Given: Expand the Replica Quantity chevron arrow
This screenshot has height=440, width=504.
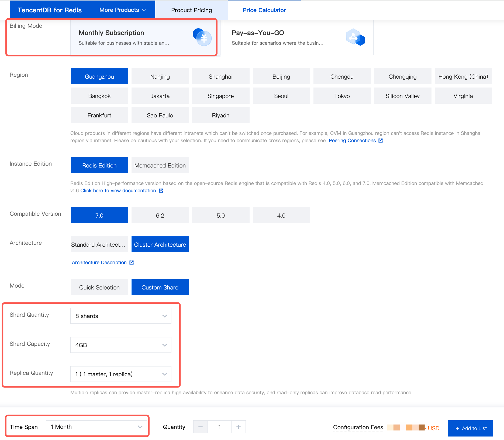Looking at the screenshot, I should click(x=165, y=374).
